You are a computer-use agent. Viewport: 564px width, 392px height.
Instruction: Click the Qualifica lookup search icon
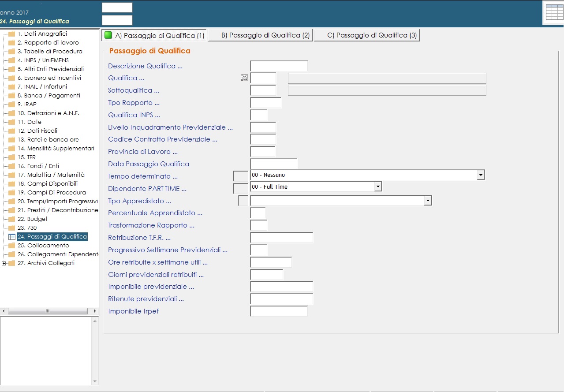[244, 78]
